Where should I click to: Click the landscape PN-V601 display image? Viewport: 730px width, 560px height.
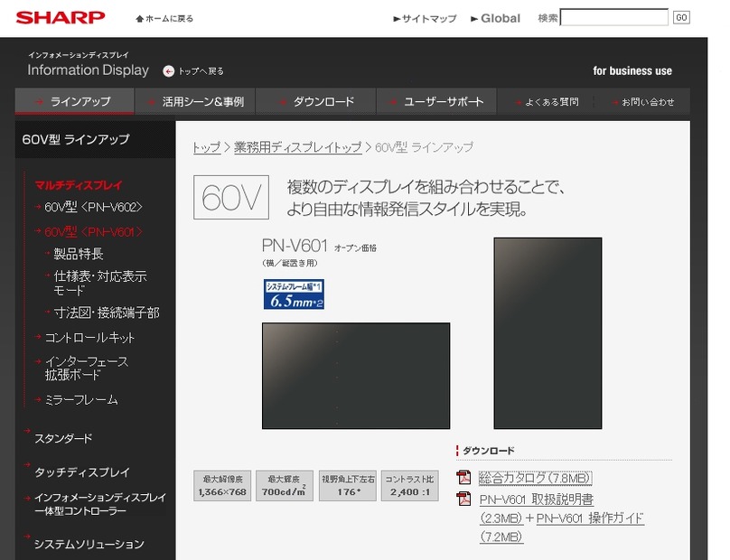[x=356, y=376]
